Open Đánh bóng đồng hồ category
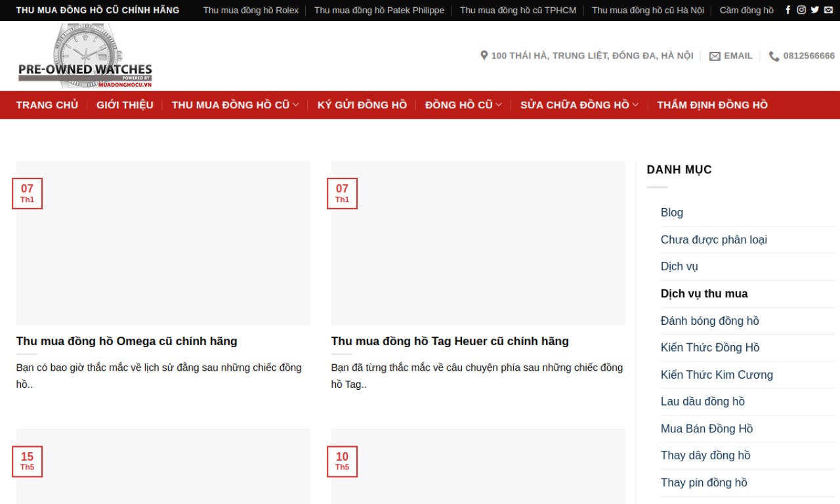Screen dimensions: 840x504 (710, 321)
